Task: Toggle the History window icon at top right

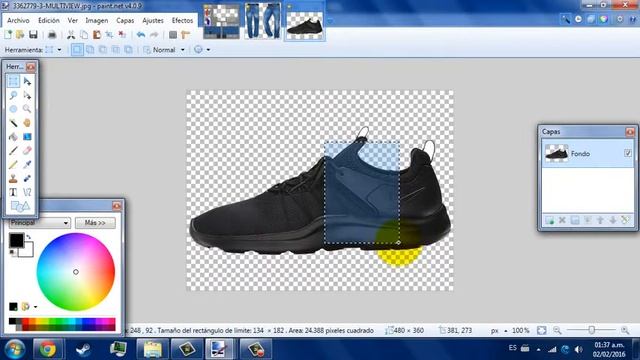Action: tap(578, 19)
